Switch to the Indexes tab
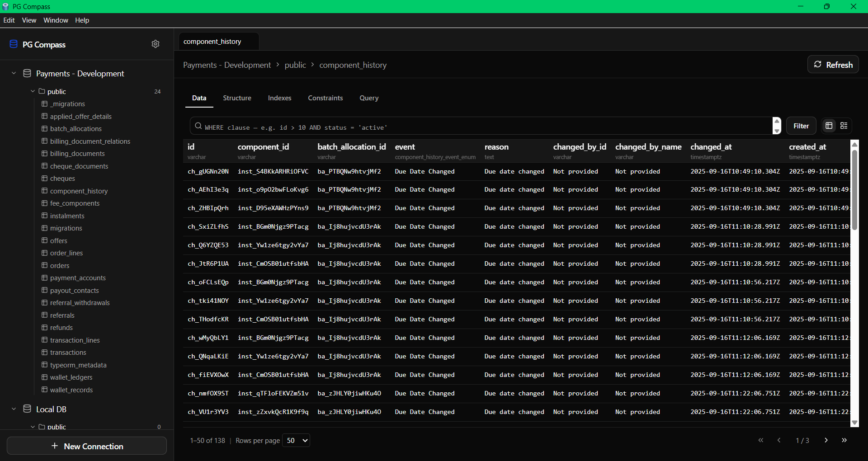Image resolution: width=868 pixels, height=461 pixels. 279,98
